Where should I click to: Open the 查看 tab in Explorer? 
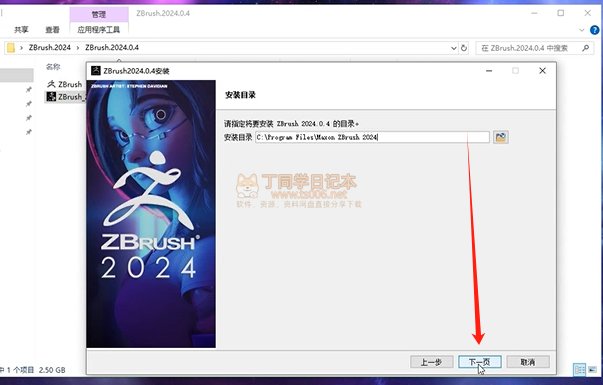(x=52, y=30)
